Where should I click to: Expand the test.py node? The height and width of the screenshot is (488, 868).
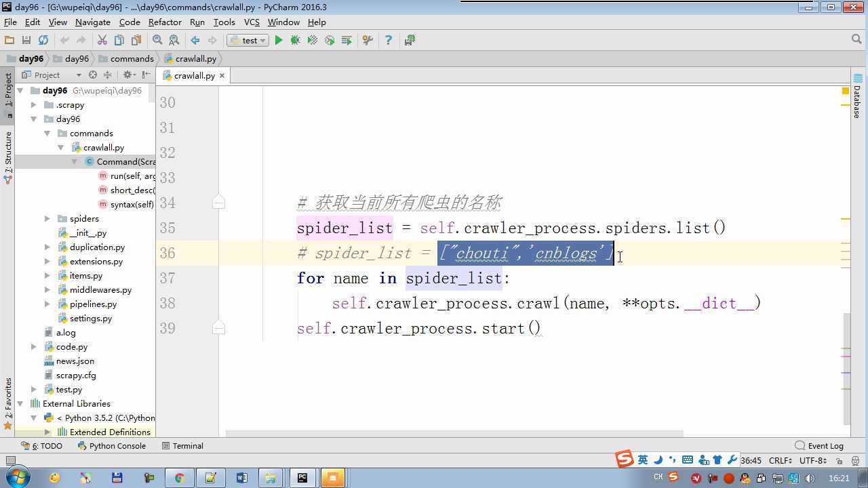pos(34,390)
